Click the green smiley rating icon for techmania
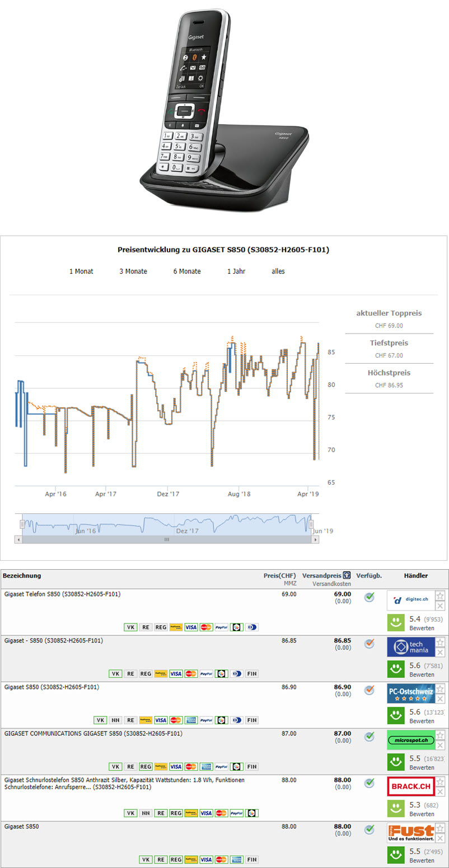 [396, 669]
